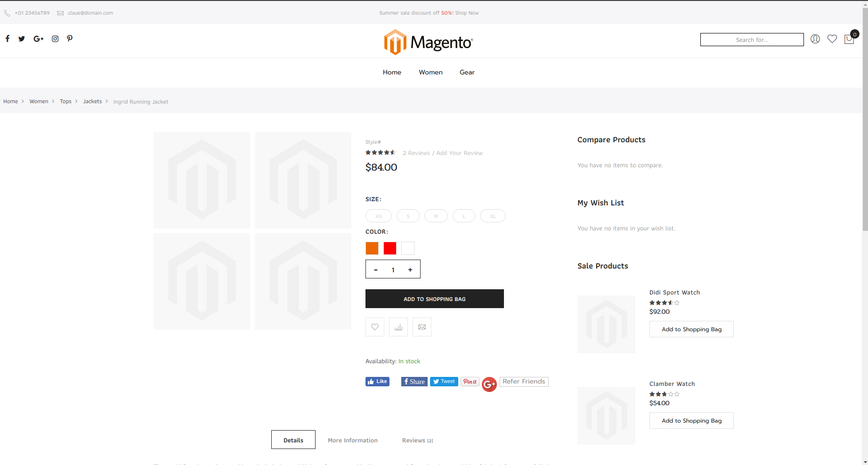Pick the red color swatch
Image resolution: width=868 pixels, height=465 pixels.
pos(390,248)
